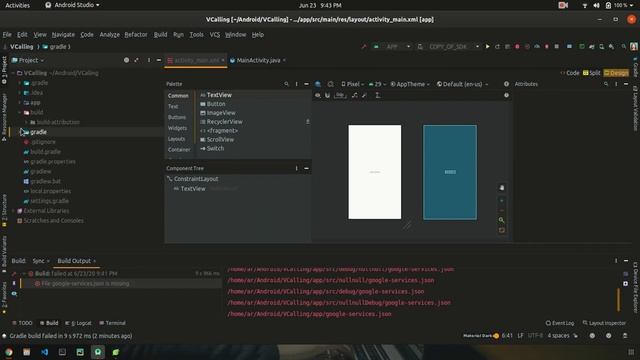Viewport: 640px width, 360px height.
Task: Open the Layout Inspector
Action: coord(604,323)
